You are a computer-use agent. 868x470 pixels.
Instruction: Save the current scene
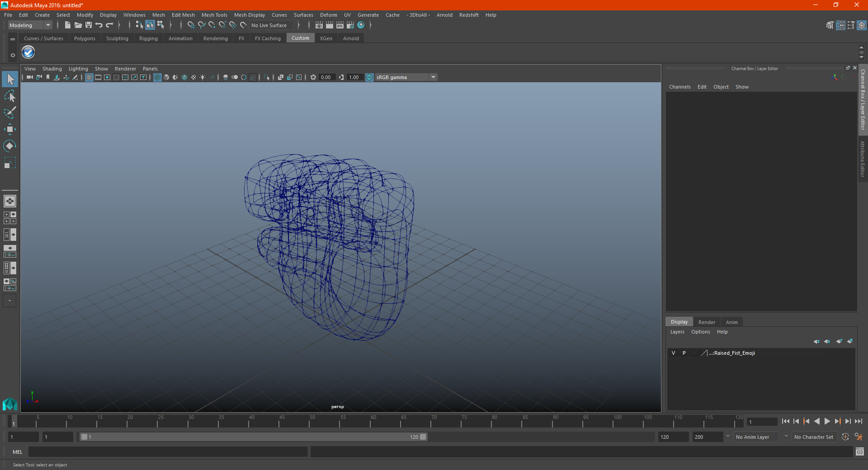[88, 25]
